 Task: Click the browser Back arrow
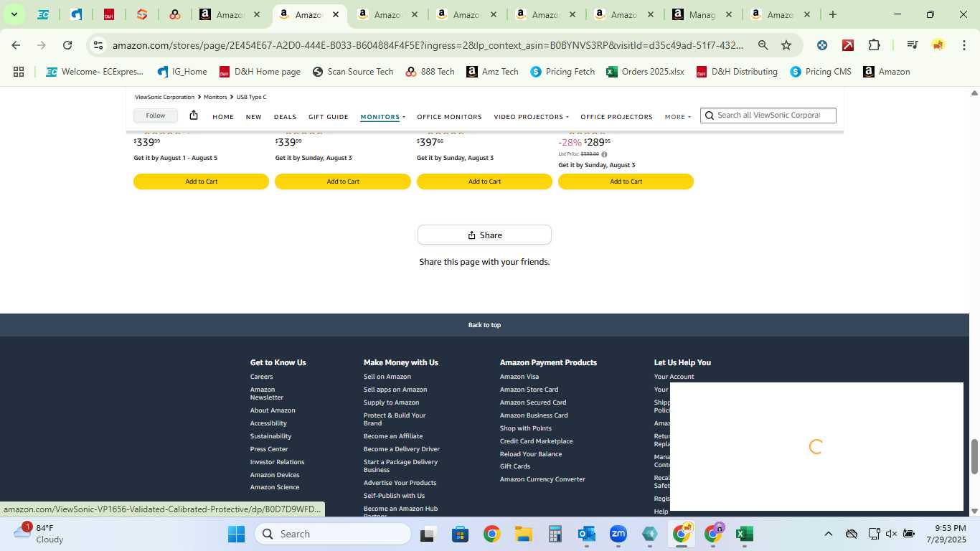point(16,45)
